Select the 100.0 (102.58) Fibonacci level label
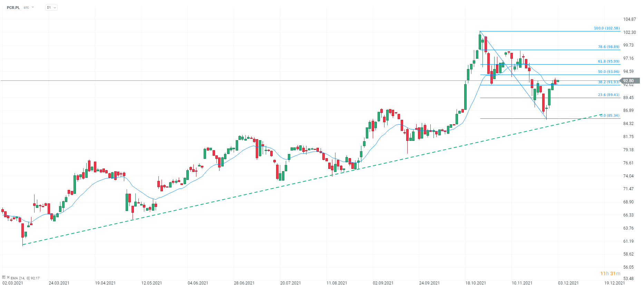This screenshot has width=644, height=289. [606, 28]
